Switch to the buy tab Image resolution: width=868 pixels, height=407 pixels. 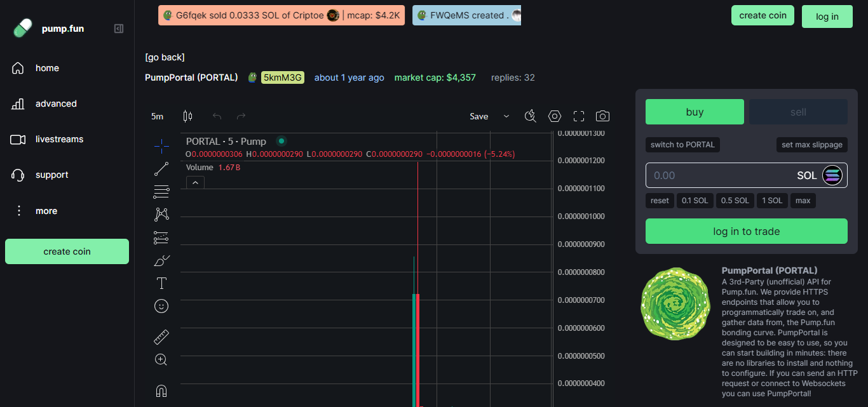pyautogui.click(x=695, y=112)
